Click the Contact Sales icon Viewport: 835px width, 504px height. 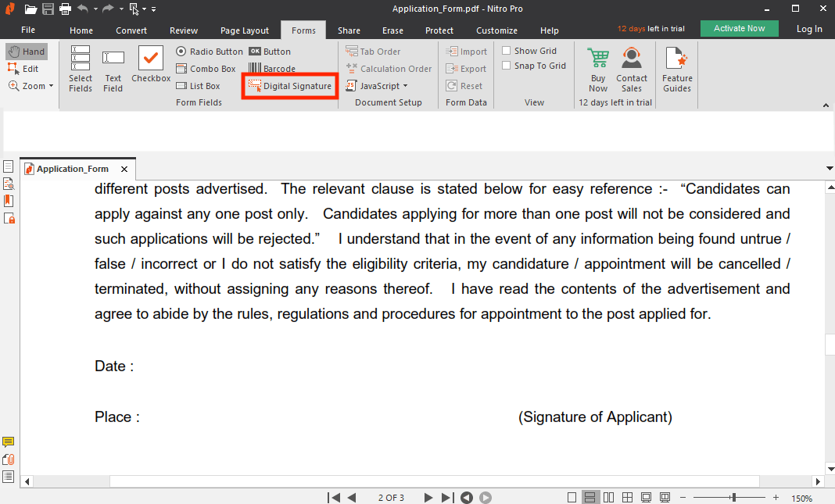(x=632, y=63)
